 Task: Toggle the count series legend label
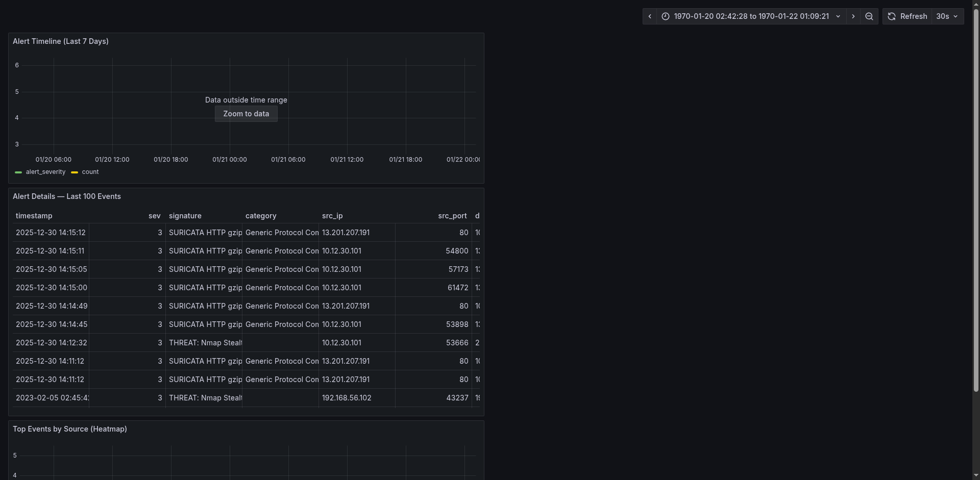pos(90,172)
